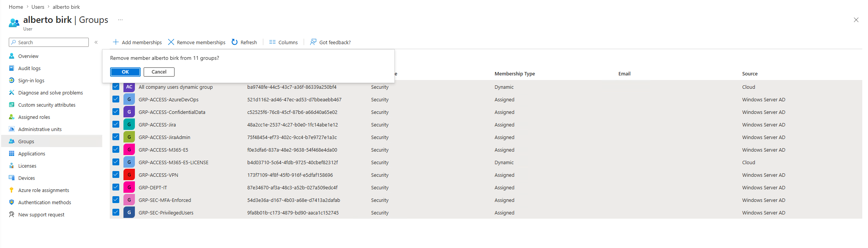Click the GRP-ACCESS-VPN red avatar

pyautogui.click(x=129, y=175)
